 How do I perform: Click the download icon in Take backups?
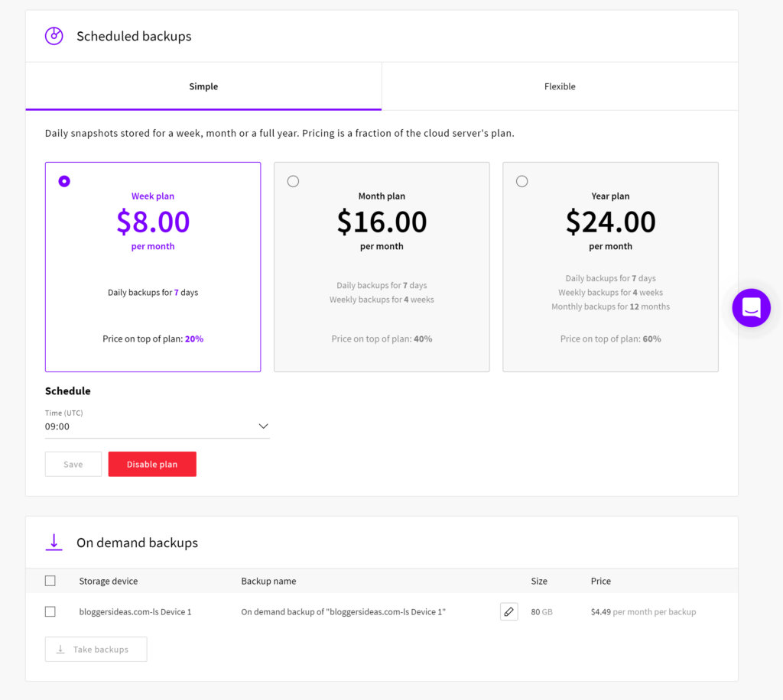tap(60, 650)
